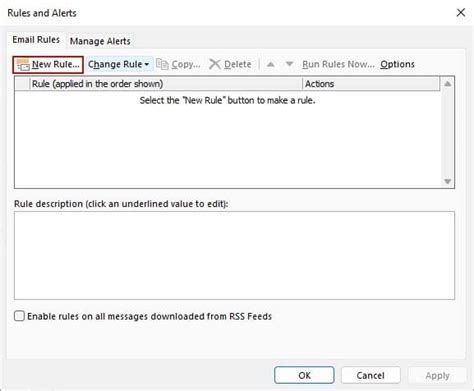
Task: Click the Delete X icon
Action: pyautogui.click(x=215, y=64)
